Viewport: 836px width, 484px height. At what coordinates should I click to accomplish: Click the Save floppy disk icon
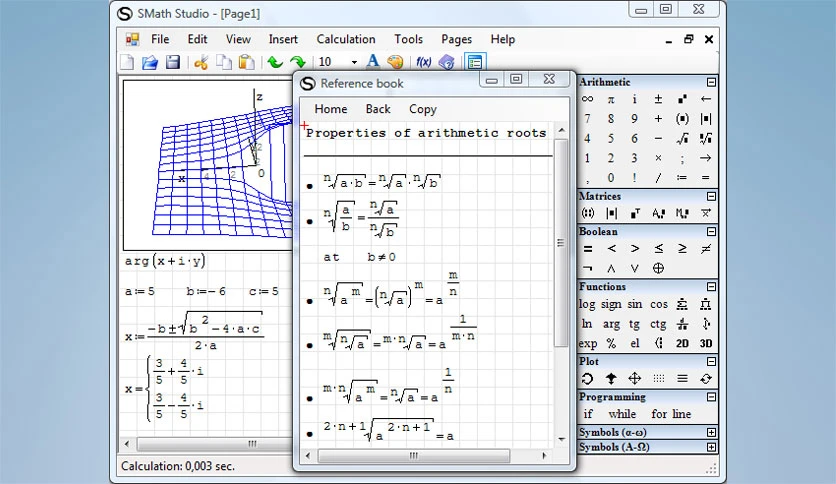click(x=173, y=62)
